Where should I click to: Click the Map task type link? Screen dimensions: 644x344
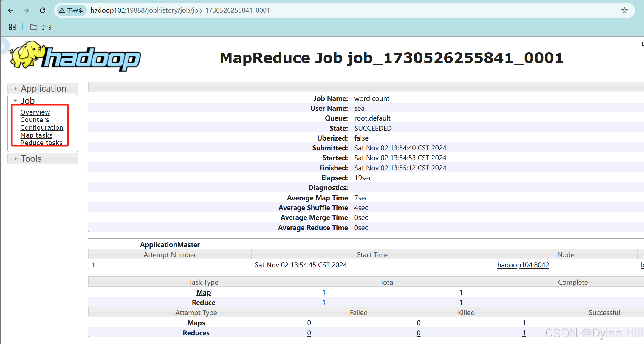tap(204, 292)
